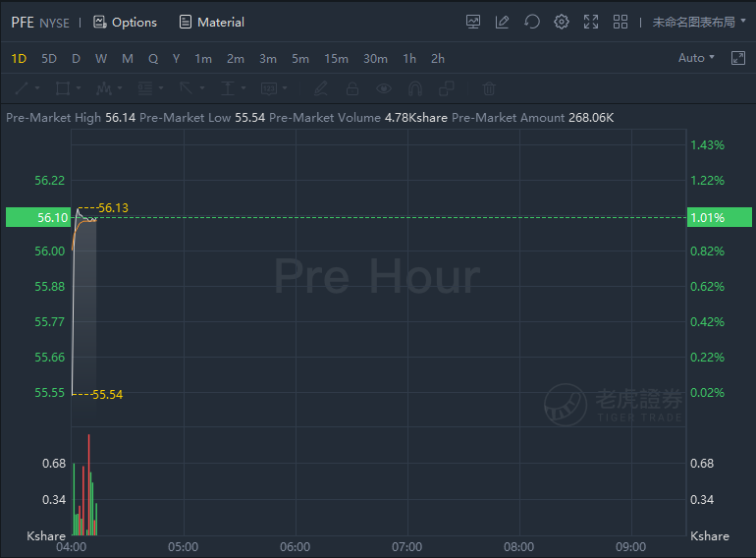The image size is (756, 558).
Task: Select the 30m interval
Action: click(x=375, y=59)
